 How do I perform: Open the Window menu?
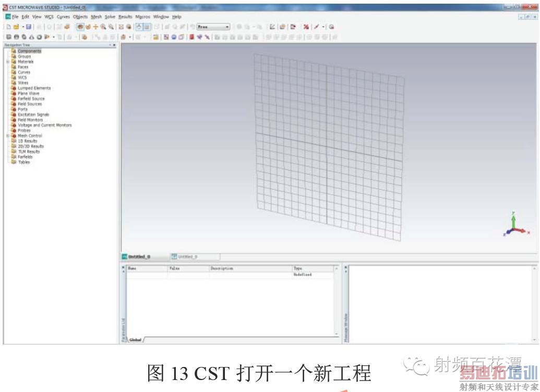click(x=161, y=17)
